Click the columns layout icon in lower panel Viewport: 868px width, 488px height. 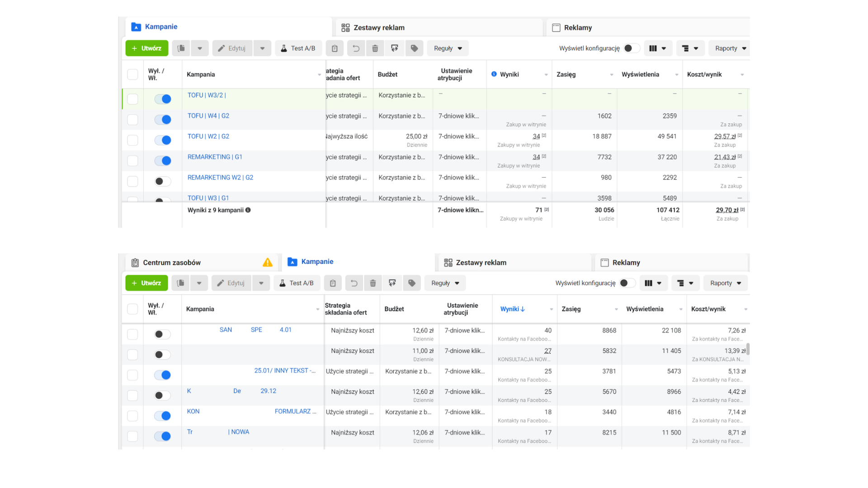(653, 283)
